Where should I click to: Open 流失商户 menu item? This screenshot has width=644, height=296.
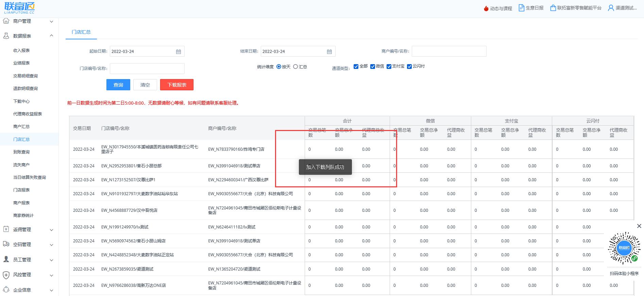(x=21, y=165)
